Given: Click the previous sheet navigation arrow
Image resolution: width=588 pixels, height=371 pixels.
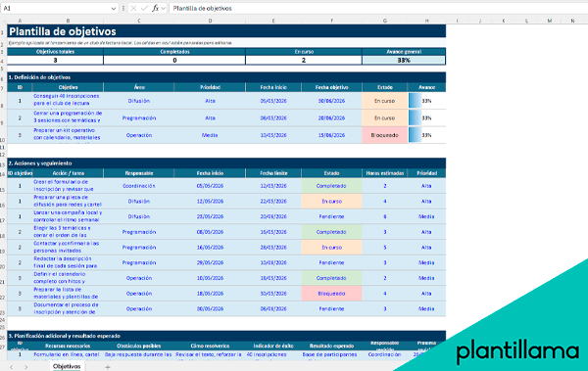Looking at the screenshot, I should [11, 367].
